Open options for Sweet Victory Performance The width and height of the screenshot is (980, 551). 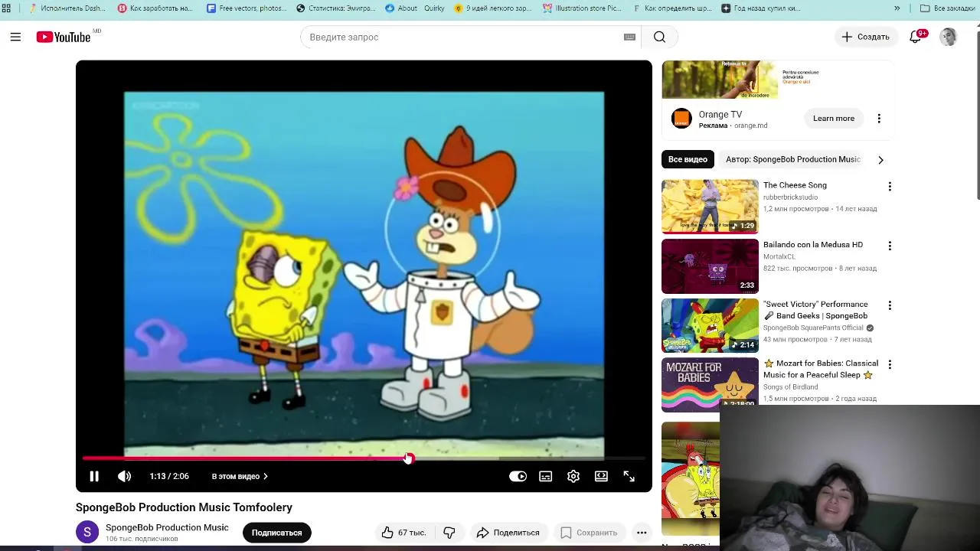890,305
